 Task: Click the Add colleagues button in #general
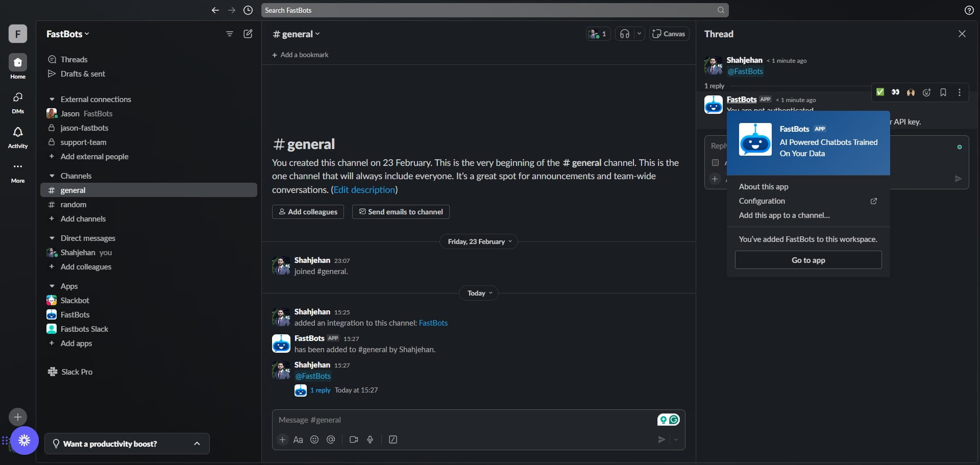point(308,212)
